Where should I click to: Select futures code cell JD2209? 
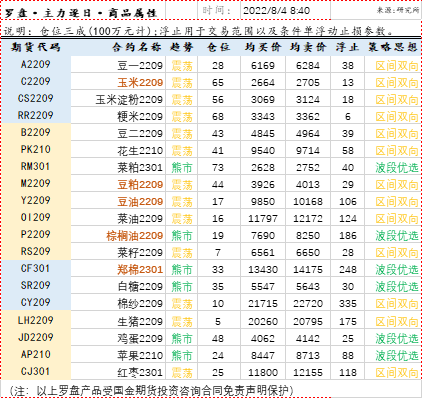click(x=35, y=337)
